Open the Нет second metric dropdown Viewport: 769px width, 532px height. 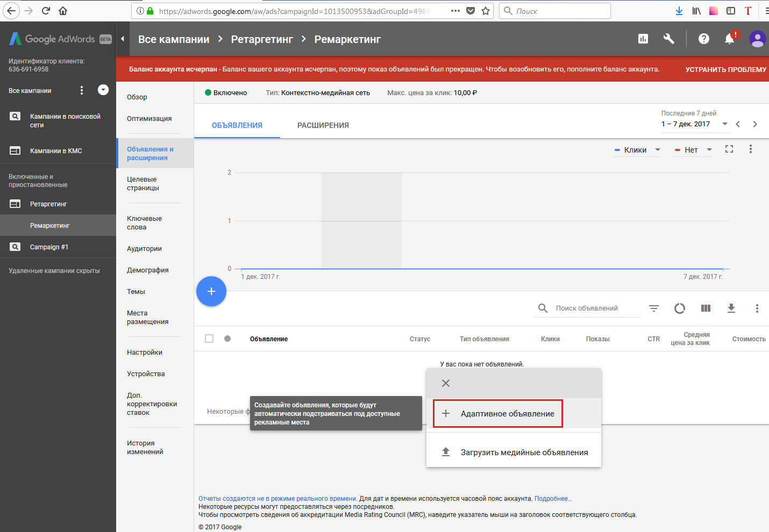pyautogui.click(x=693, y=150)
